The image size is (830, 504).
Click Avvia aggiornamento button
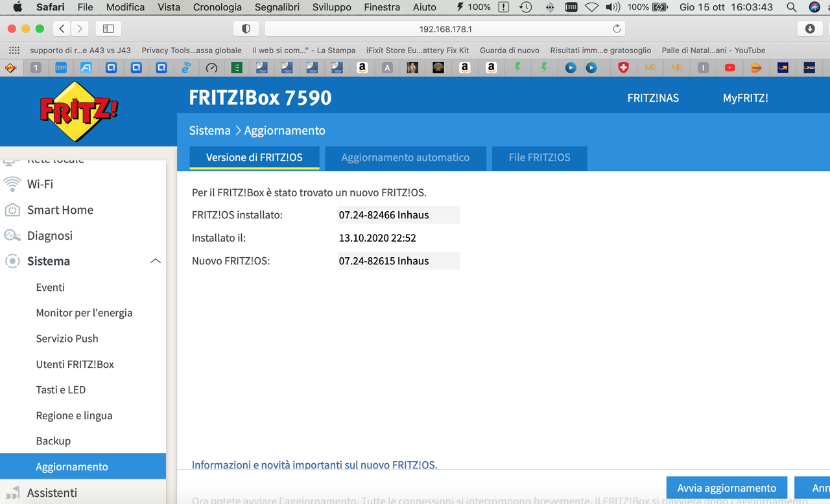(x=727, y=488)
